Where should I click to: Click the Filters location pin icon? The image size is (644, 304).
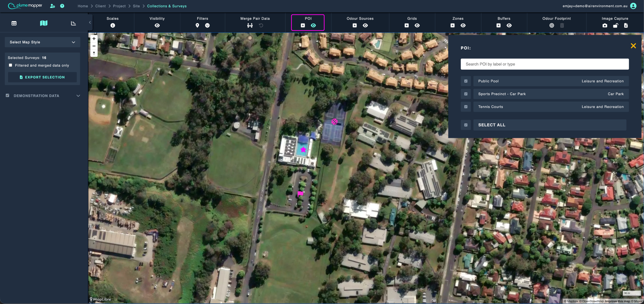(x=197, y=26)
